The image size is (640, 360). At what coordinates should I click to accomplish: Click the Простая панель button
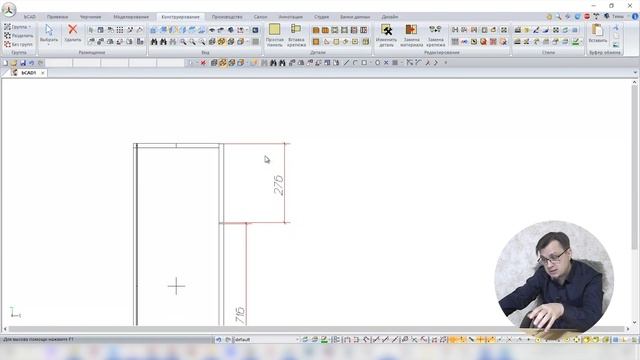(x=274, y=35)
